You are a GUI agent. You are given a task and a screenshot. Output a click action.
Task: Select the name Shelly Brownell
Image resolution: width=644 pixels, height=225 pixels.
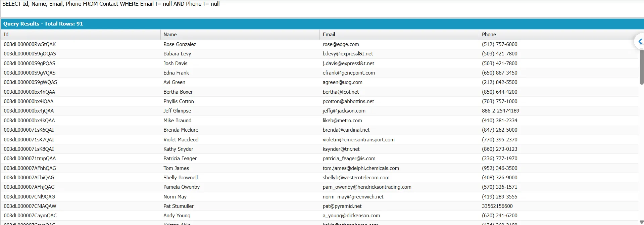click(181, 178)
